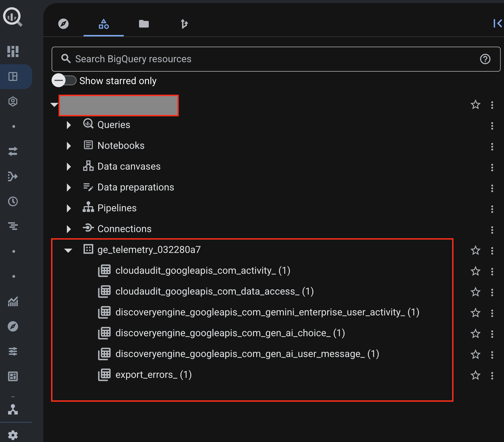Collapse the ge_telemetry_032280a7 dataset
This screenshot has width=504, height=442.
click(x=68, y=250)
